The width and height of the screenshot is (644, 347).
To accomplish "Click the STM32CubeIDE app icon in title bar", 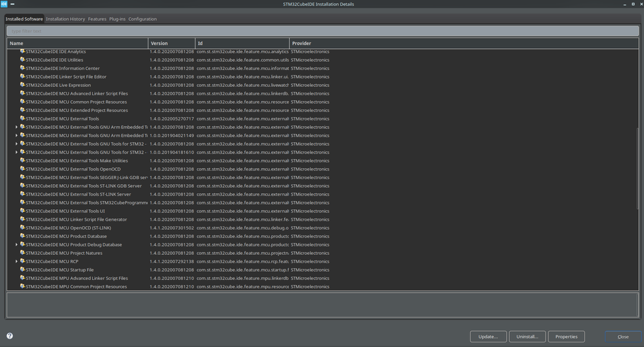I will pyautogui.click(x=4, y=4).
